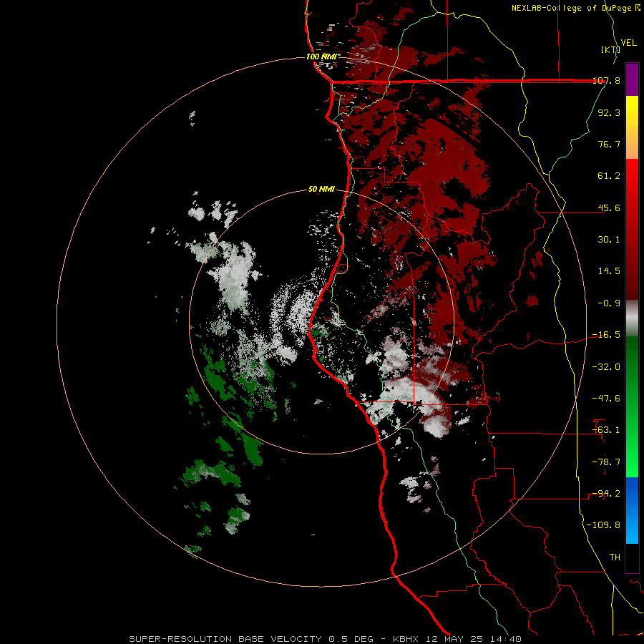Click the -32.0 legend value
Viewport: 644px width, 644px height.
click(607, 367)
